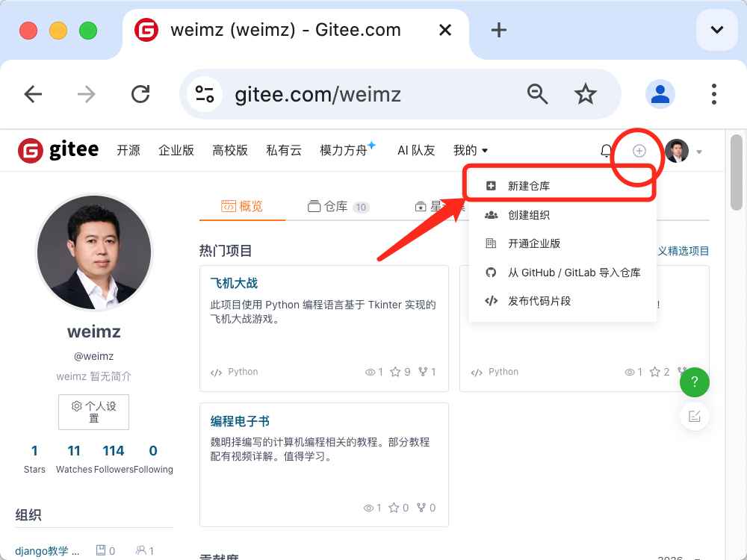
Task: Open the notification bell icon
Action: [x=606, y=151]
